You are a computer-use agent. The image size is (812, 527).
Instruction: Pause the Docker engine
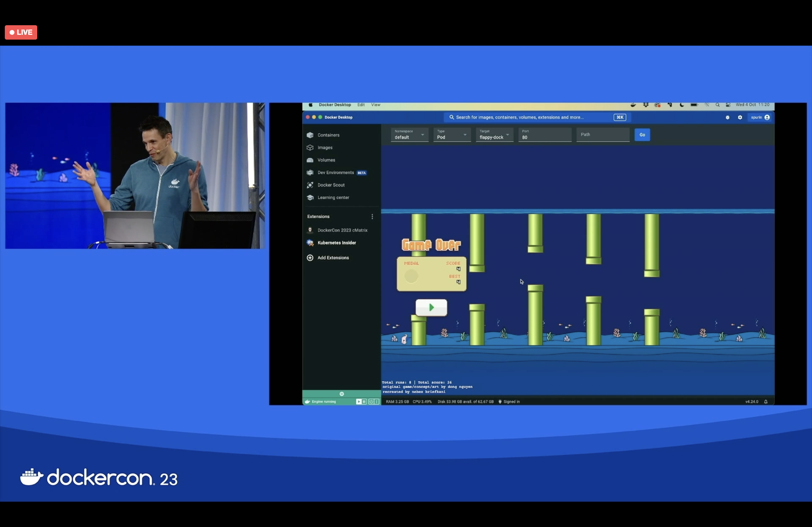click(364, 402)
